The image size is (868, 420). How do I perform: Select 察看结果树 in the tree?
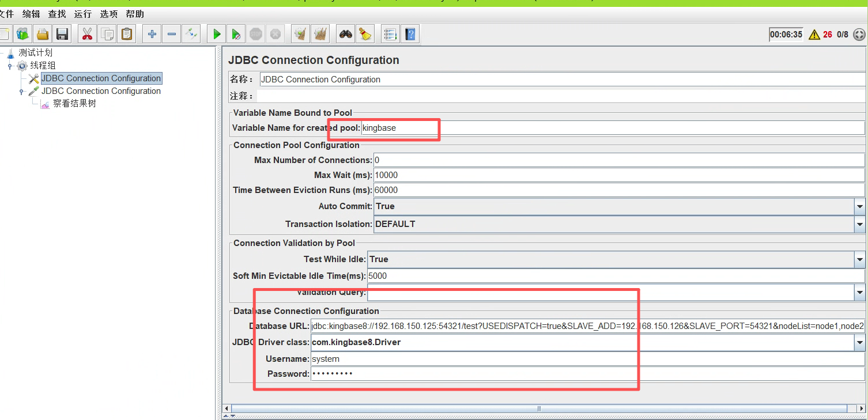pos(74,104)
